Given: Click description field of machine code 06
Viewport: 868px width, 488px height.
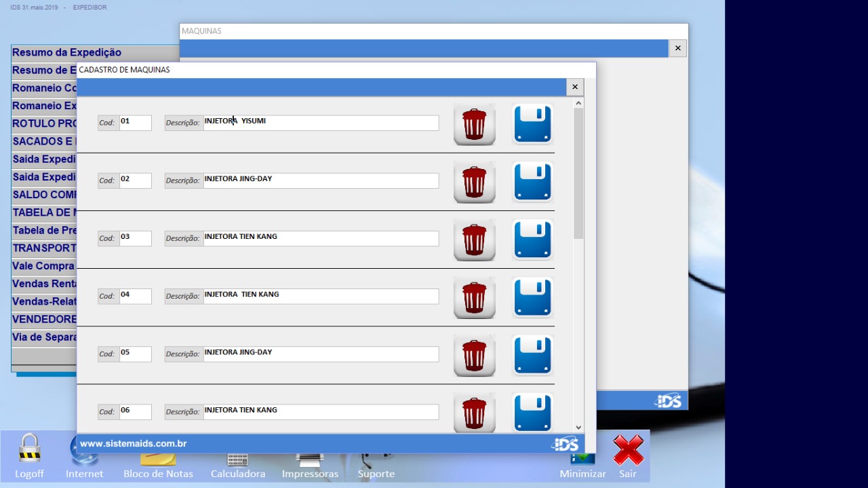Looking at the screenshot, I should [321, 411].
